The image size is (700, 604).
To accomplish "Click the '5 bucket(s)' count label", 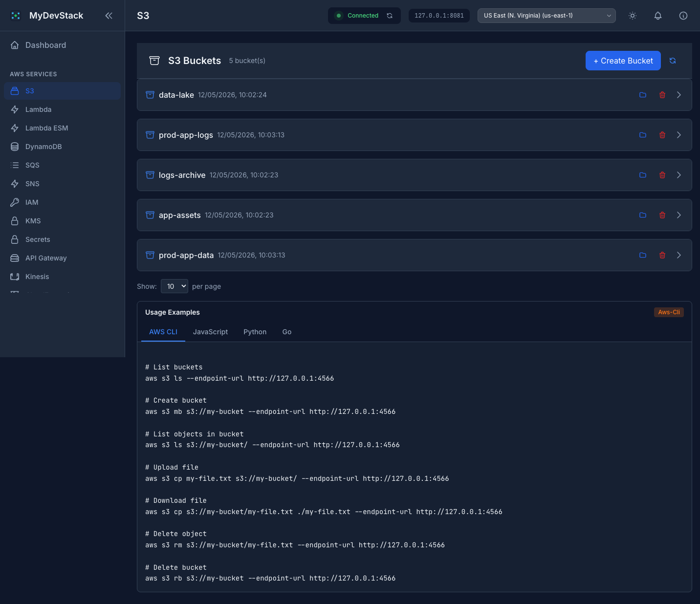I will [247, 61].
